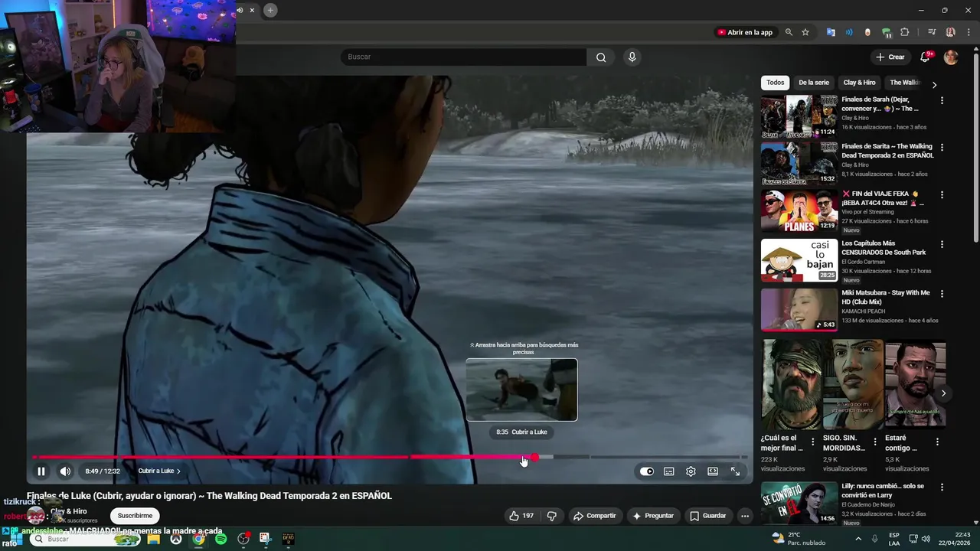980x551 pixels.
Task: Open options for 'Los Capítulos Más CENSURADOS' video
Action: point(942,244)
